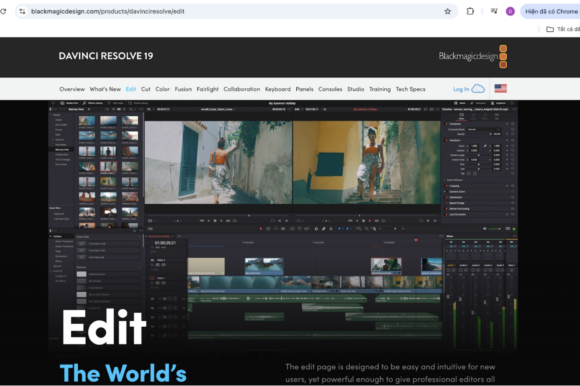Open the Overview tab

(72, 89)
